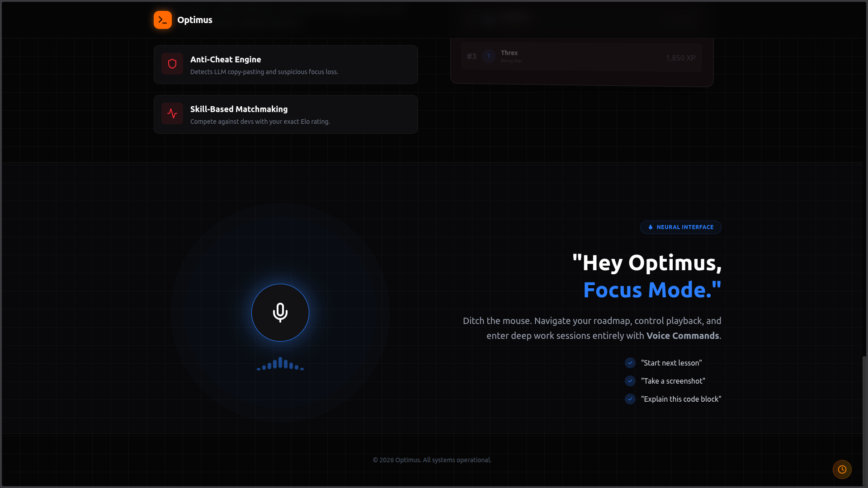
Task: Click the orange Optimus terminal logo icon
Action: coord(162,20)
